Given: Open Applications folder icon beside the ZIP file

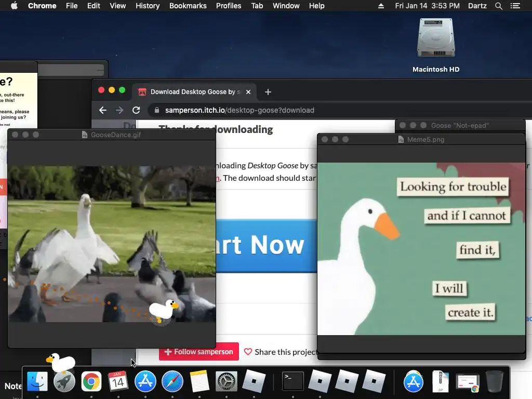Looking at the screenshot, I should click(413, 381).
